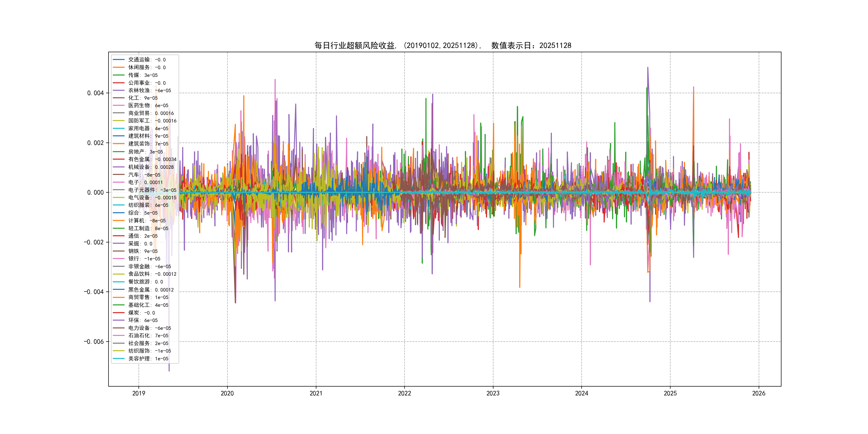
Task: Click the 2022 x-axis tick label
Action: (x=404, y=393)
